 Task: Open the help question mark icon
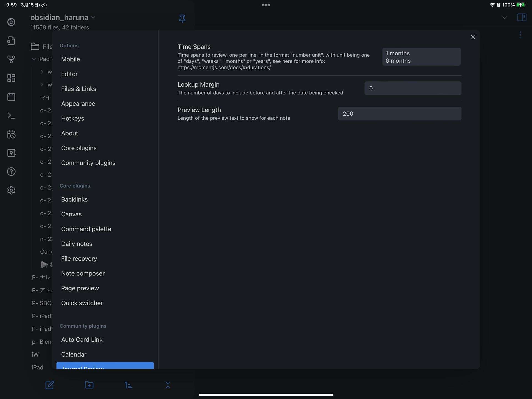(11, 172)
